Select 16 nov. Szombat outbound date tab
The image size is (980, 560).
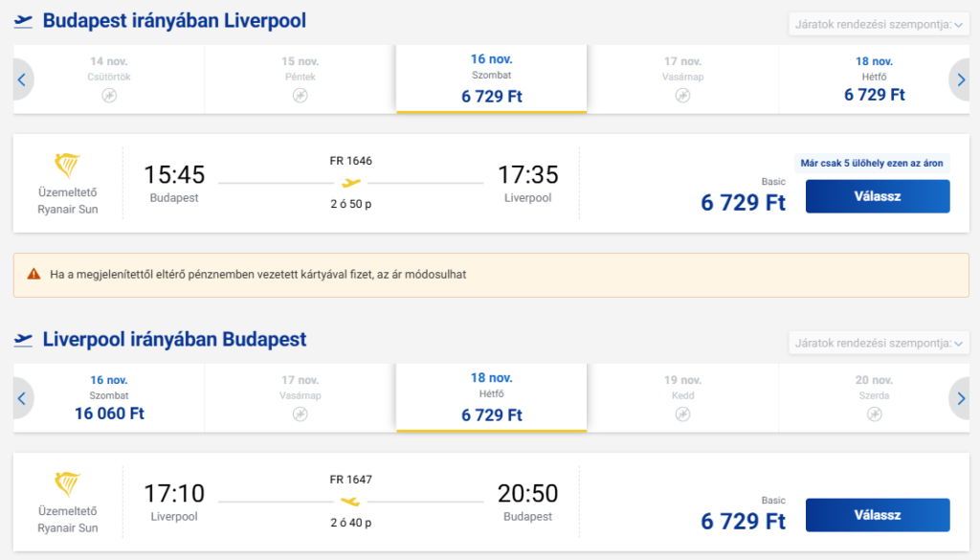(491, 78)
